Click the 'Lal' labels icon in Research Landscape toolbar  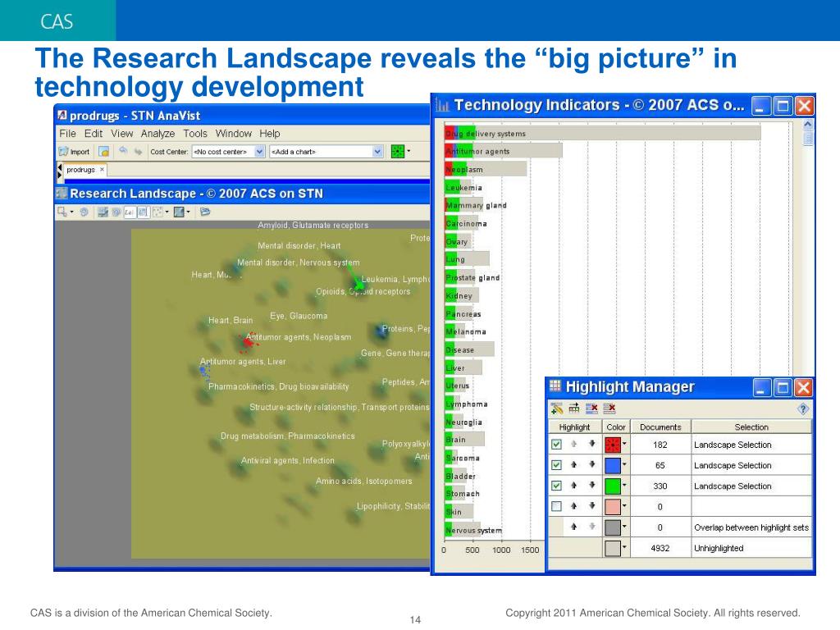click(x=129, y=212)
